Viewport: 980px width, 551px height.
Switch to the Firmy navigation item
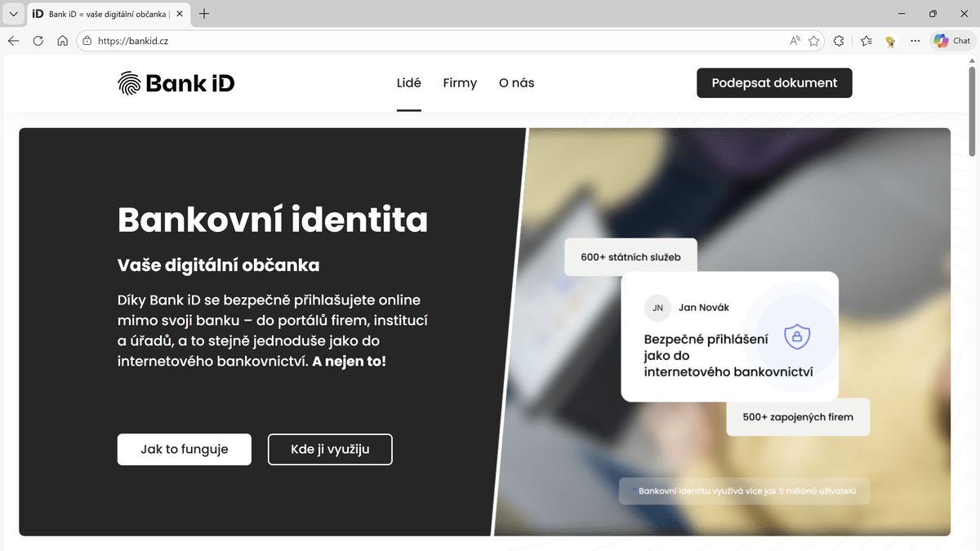click(460, 83)
